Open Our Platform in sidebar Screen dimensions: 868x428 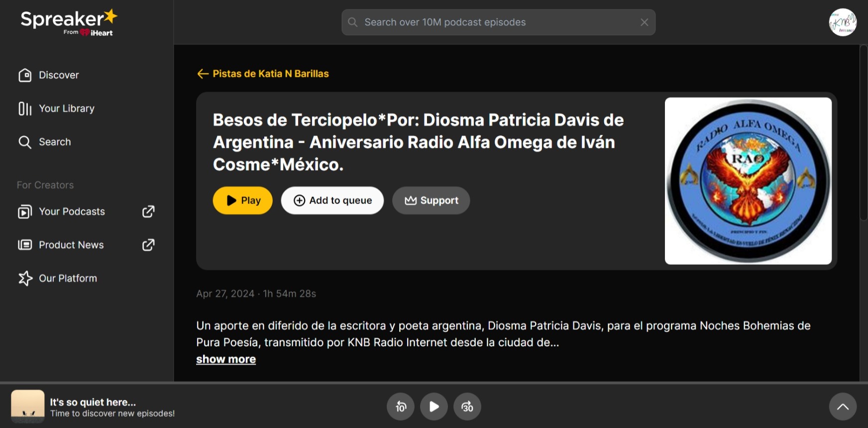(x=58, y=278)
